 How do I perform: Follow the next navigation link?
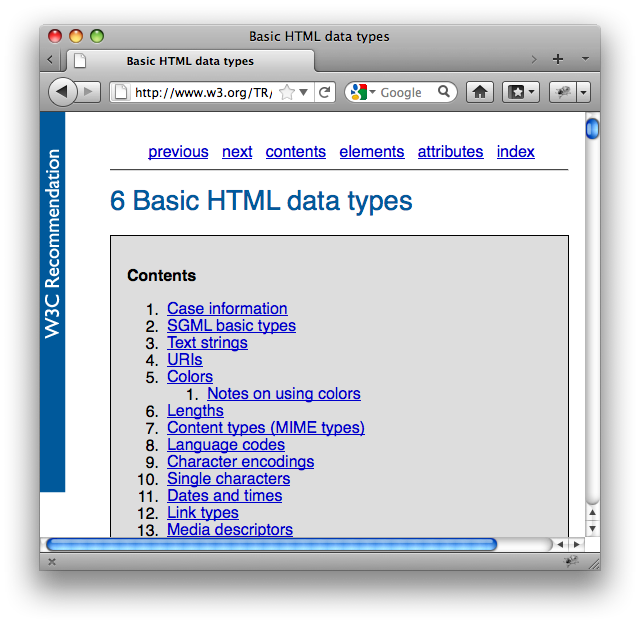(x=237, y=151)
